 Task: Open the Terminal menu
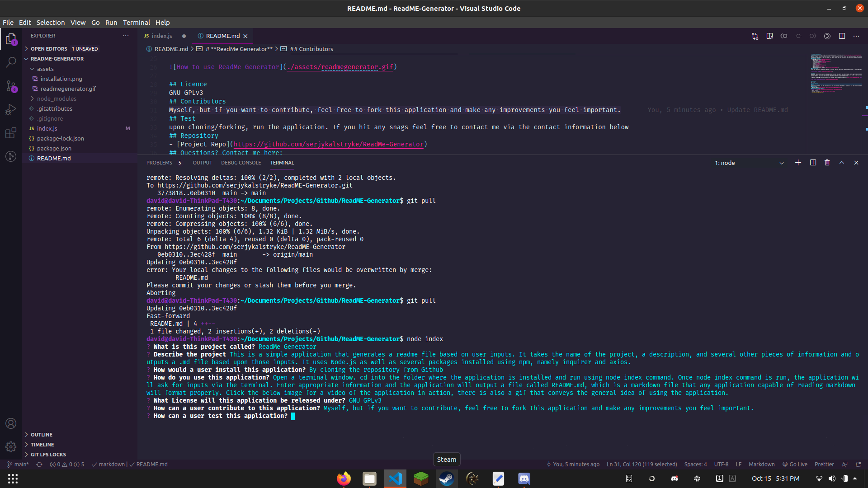click(x=136, y=23)
